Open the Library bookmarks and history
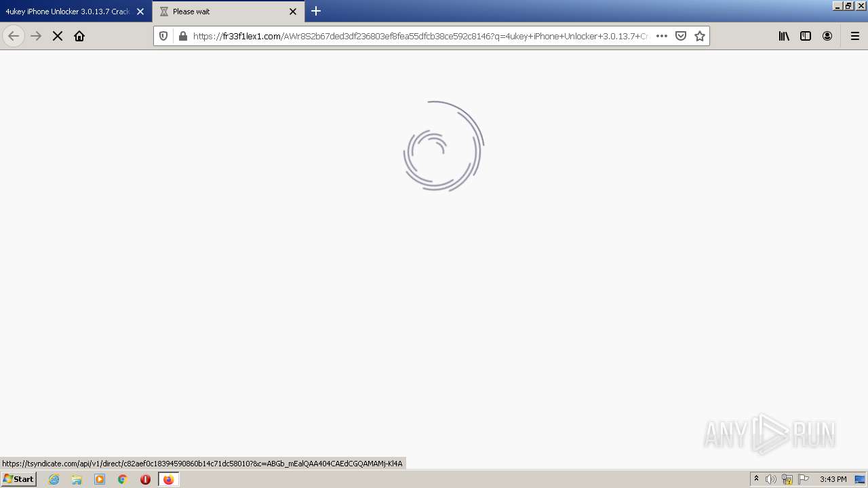 tap(784, 36)
